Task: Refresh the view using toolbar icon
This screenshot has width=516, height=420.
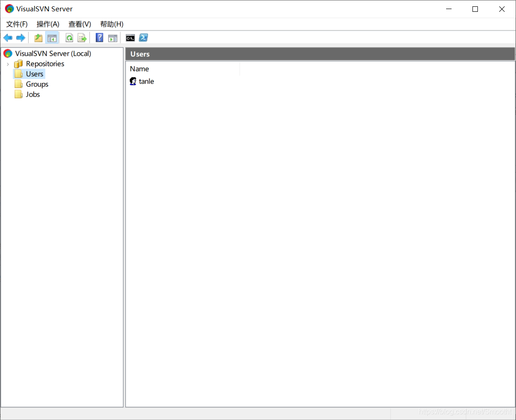Action: coord(69,38)
